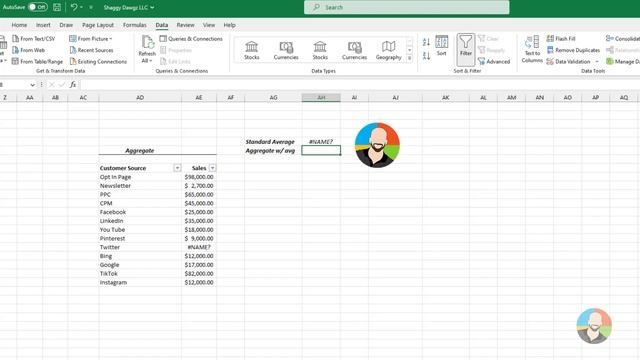Screen dimensions: 640x360
Task: Switch to the Formulas tab
Action: click(x=135, y=25)
